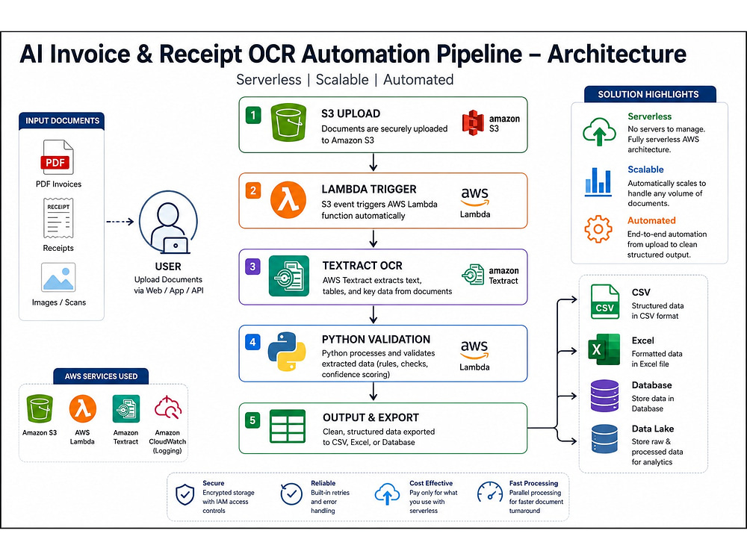
Task: Click the 'Encrypted storage with IAM access controls' text
Action: tap(228, 502)
